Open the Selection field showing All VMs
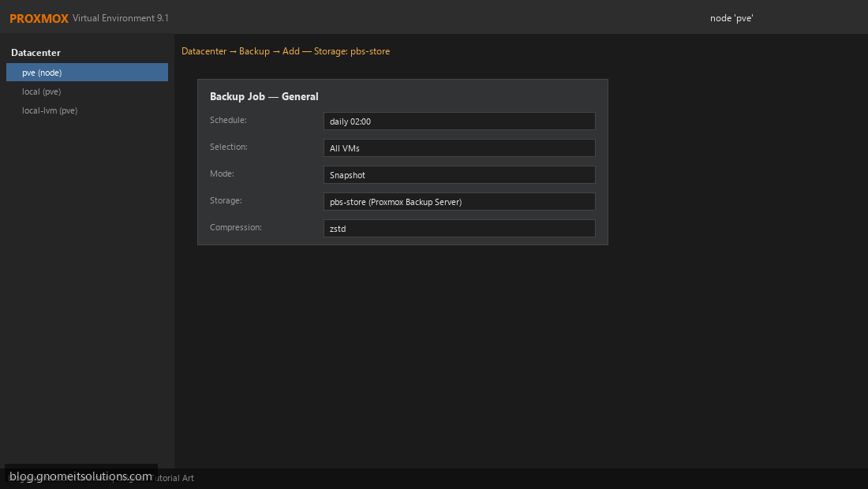 pos(459,147)
